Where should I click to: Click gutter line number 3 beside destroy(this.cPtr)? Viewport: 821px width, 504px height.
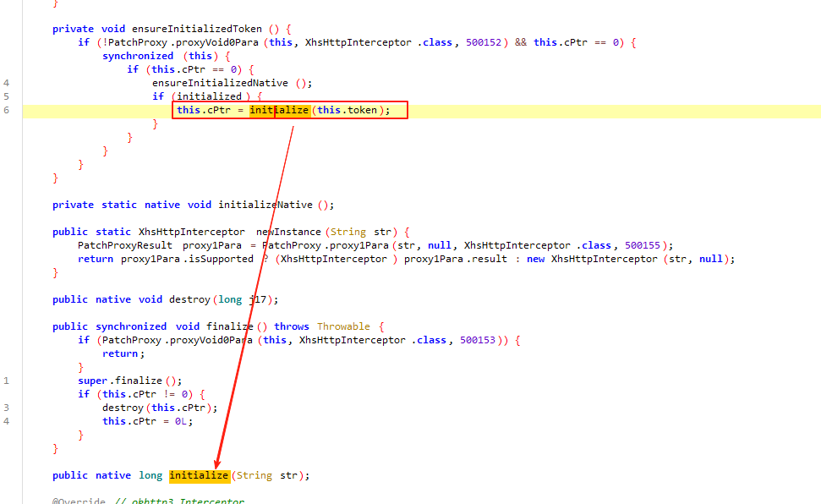pyautogui.click(x=6, y=408)
